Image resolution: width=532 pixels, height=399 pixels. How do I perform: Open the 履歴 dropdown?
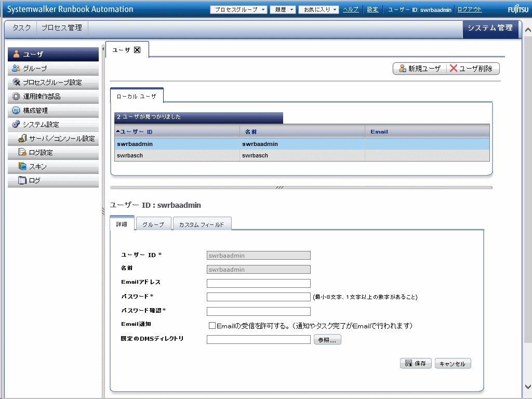tap(283, 9)
